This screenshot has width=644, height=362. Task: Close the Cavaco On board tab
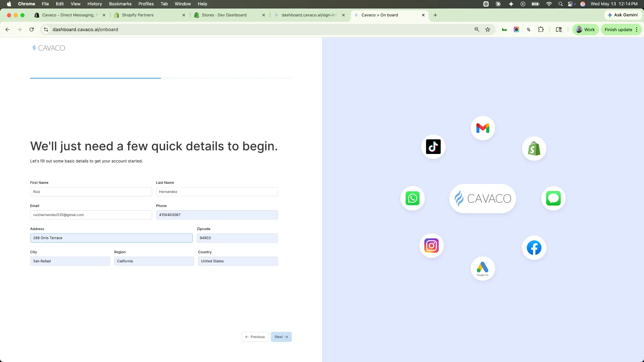[423, 15]
